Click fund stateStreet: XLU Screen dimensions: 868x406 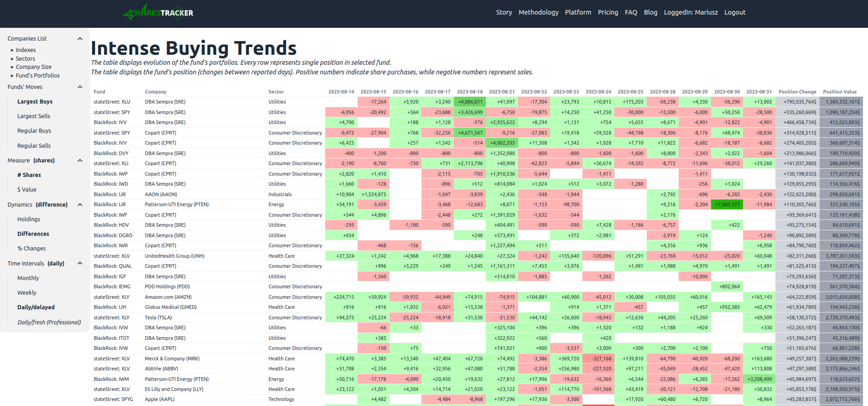click(112, 102)
